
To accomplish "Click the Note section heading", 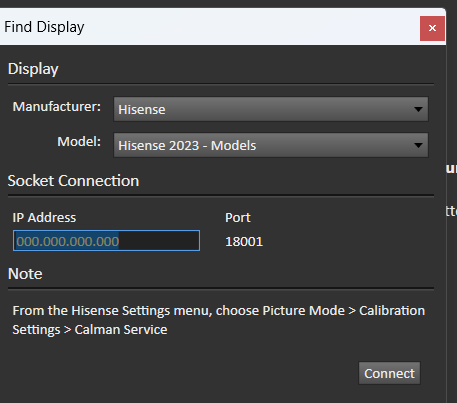I will (x=25, y=274).
